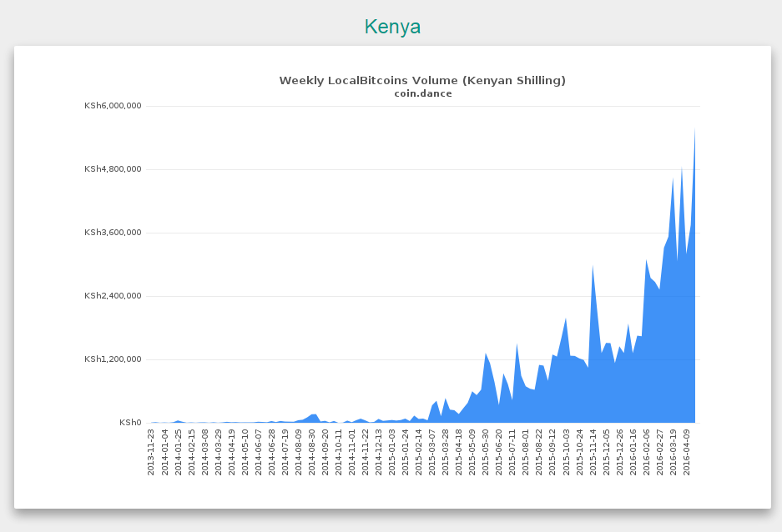Click the 2014-06-28 date label
Viewport: 782px width, 532px height.
271,452
